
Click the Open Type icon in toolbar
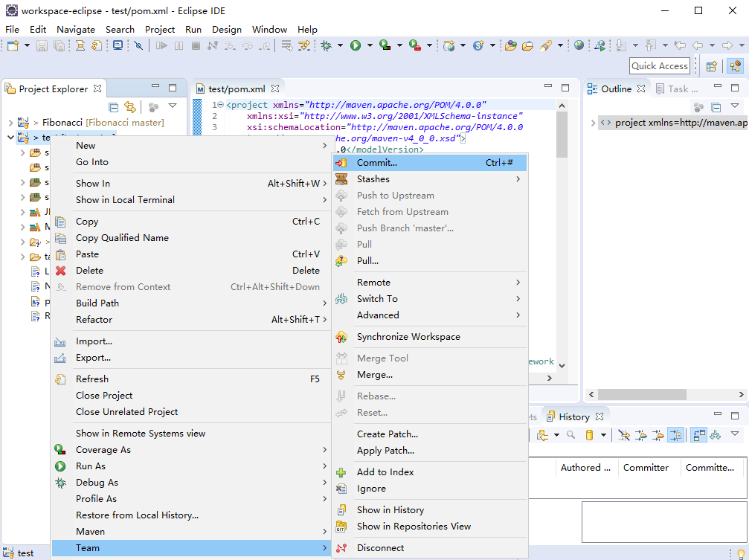tap(511, 45)
